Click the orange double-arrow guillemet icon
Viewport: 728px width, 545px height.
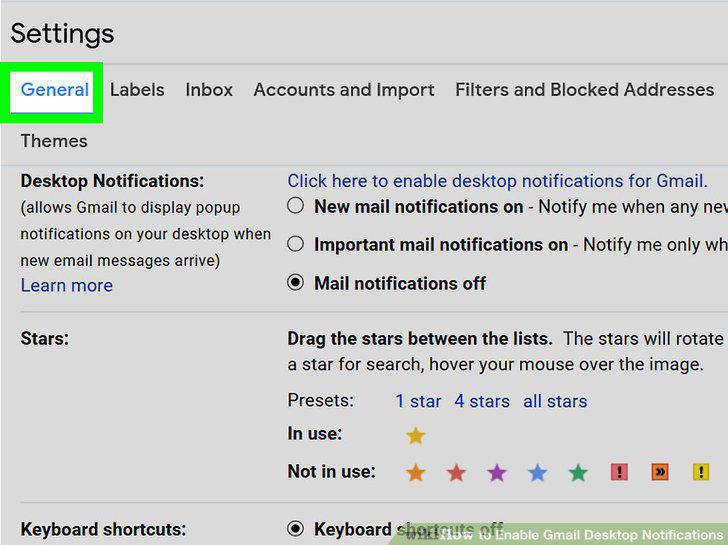660,472
